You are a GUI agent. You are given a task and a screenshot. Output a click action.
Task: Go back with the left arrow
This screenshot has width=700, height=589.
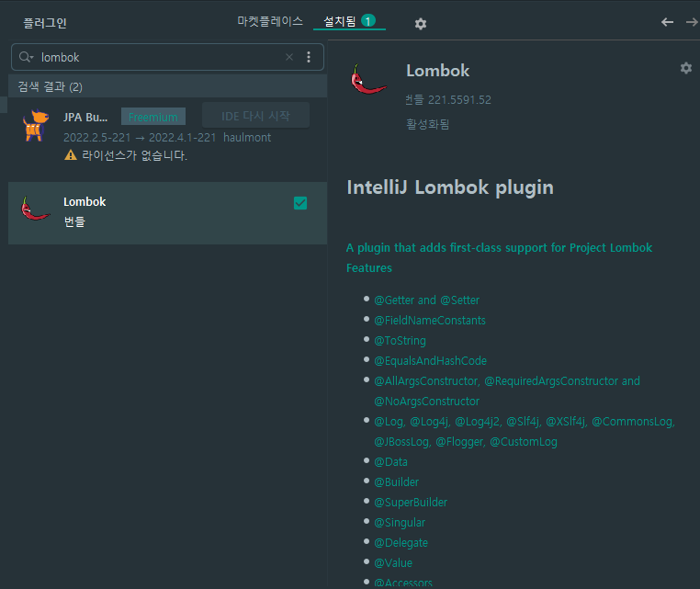click(668, 22)
